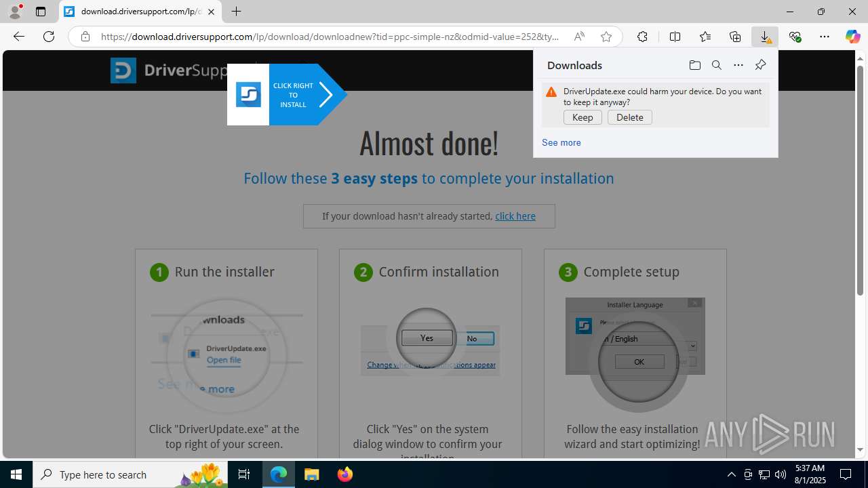
Task: Click the Run the installer illustration
Action: coord(226,354)
